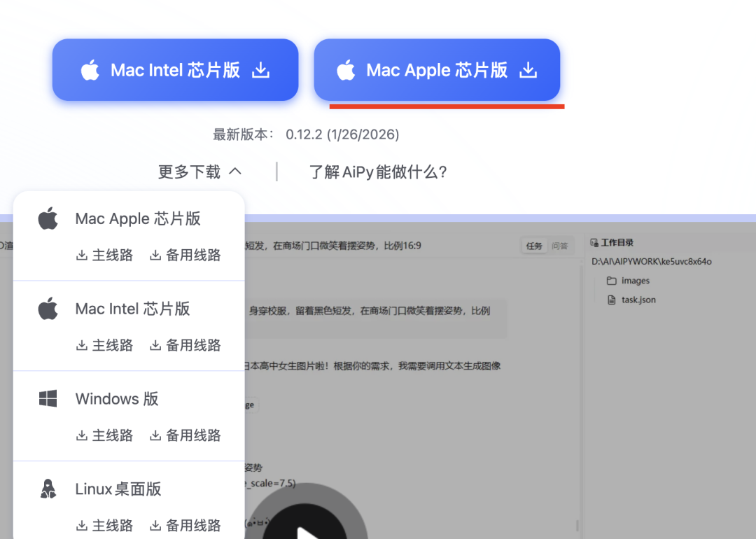Click the download icon on Mac Intel 芯片版 button
756x539 pixels.
coord(260,69)
